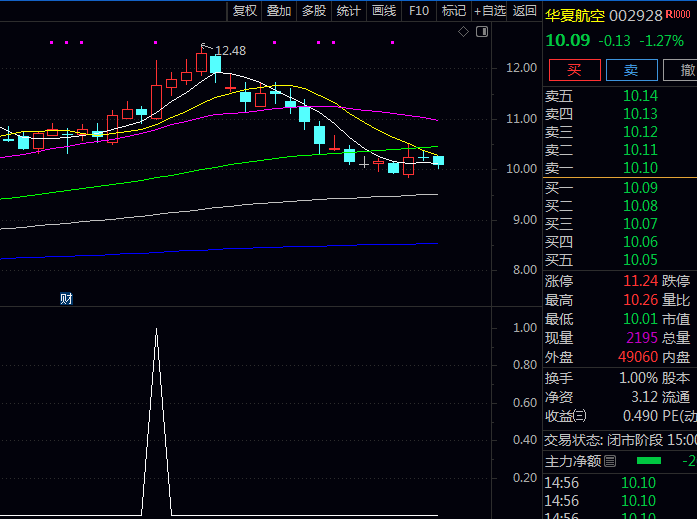The image size is (697, 519).
Task: Click the 返回 back button
Action: 525,11
